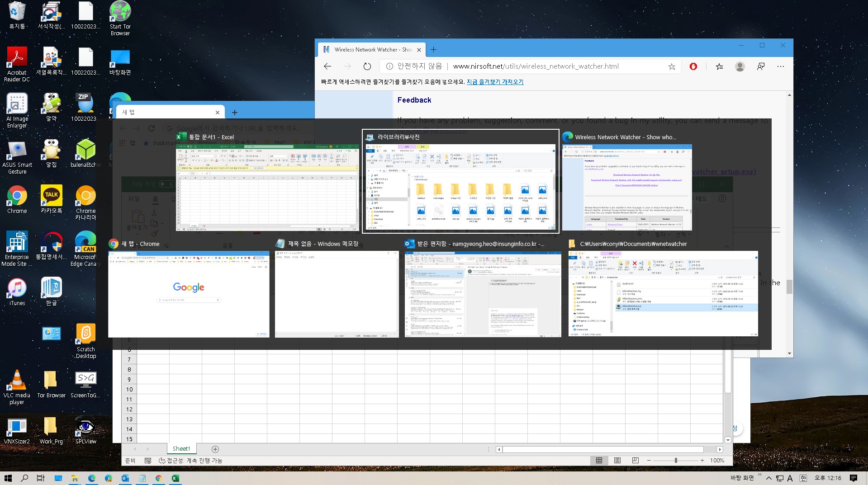Open Scratch Desktop icon
Viewport: 868px width, 485px height.
(86, 341)
